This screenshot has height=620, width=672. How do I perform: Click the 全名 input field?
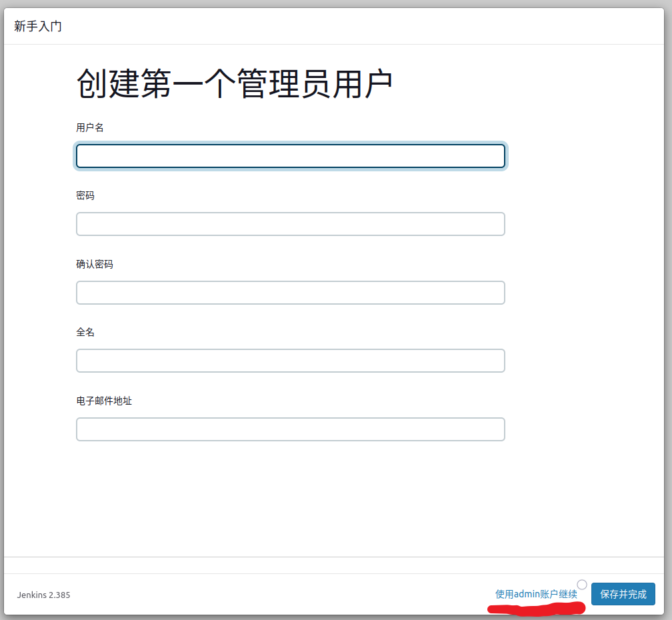(291, 361)
